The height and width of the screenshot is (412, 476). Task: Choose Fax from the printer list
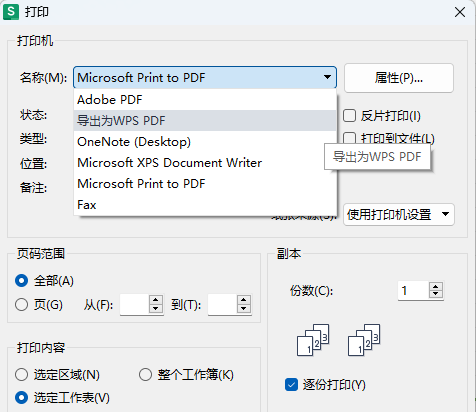coord(205,205)
